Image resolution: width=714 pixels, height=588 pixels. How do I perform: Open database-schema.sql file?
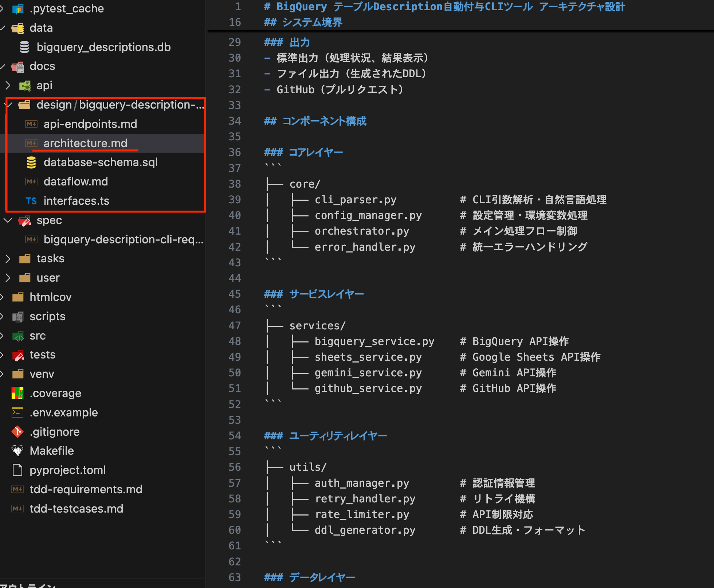tap(101, 162)
